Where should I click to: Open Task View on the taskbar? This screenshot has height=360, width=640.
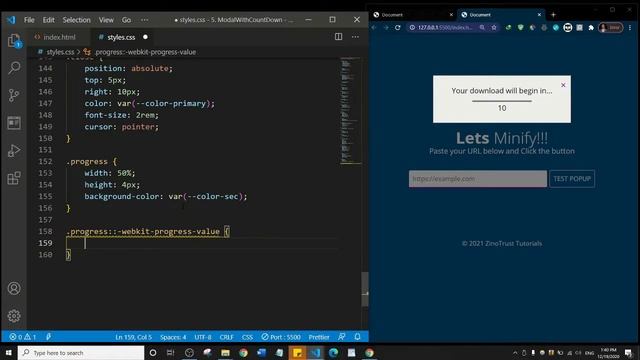(171, 353)
